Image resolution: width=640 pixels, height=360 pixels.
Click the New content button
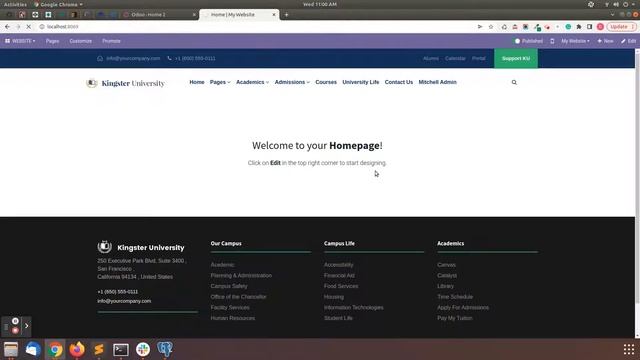point(605,41)
